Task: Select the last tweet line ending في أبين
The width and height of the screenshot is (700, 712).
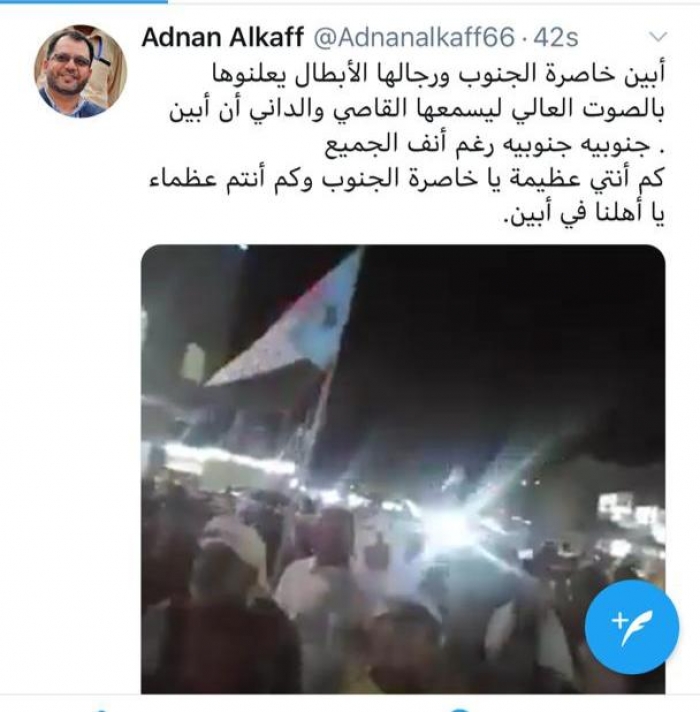Action: pos(584,214)
